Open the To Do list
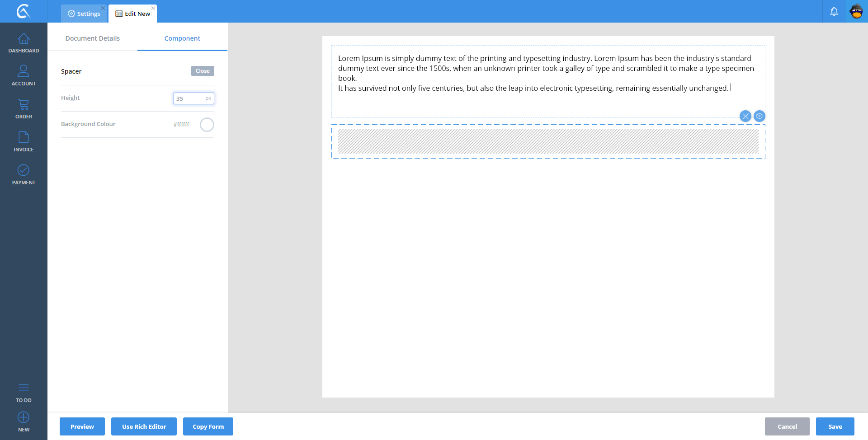Viewport: 868px width, 440px height. (x=24, y=389)
